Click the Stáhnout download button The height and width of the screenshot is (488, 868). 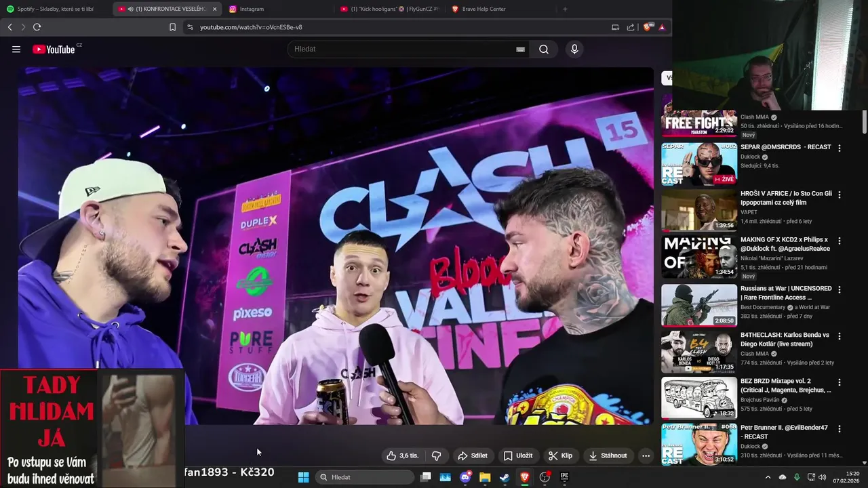(x=608, y=455)
